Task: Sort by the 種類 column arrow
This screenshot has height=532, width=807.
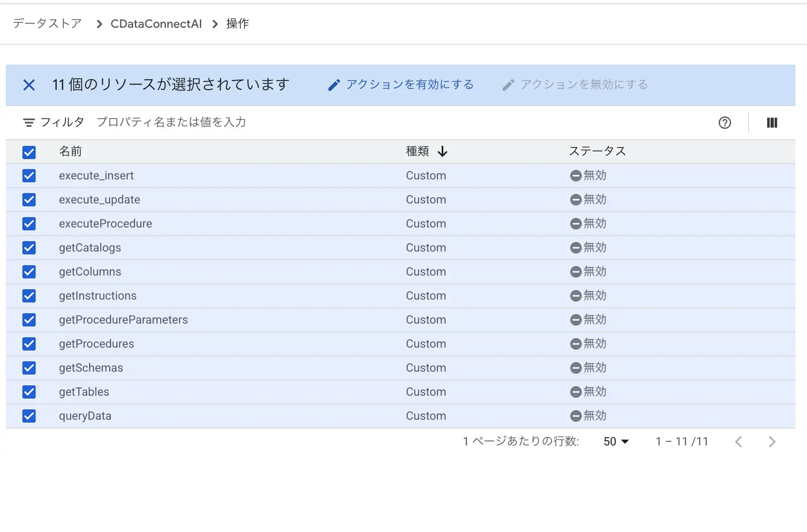Action: 442,152
